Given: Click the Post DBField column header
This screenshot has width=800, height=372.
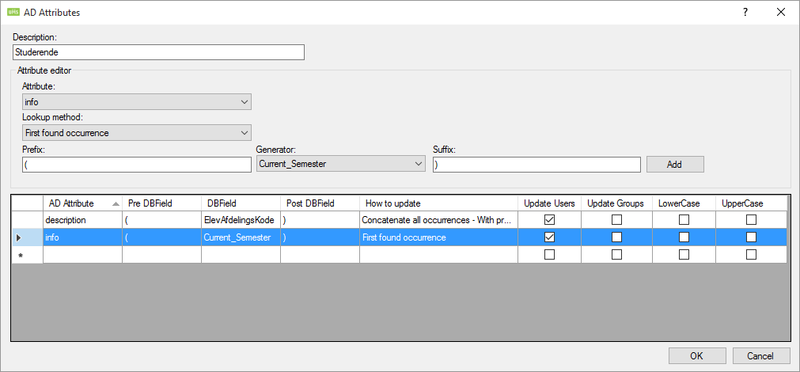Looking at the screenshot, I should click(x=320, y=203).
